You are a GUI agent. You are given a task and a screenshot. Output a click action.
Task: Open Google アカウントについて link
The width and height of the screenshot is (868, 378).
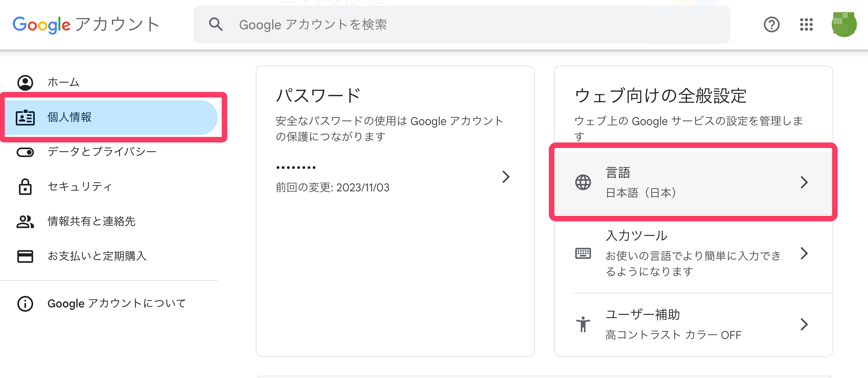[x=116, y=303]
